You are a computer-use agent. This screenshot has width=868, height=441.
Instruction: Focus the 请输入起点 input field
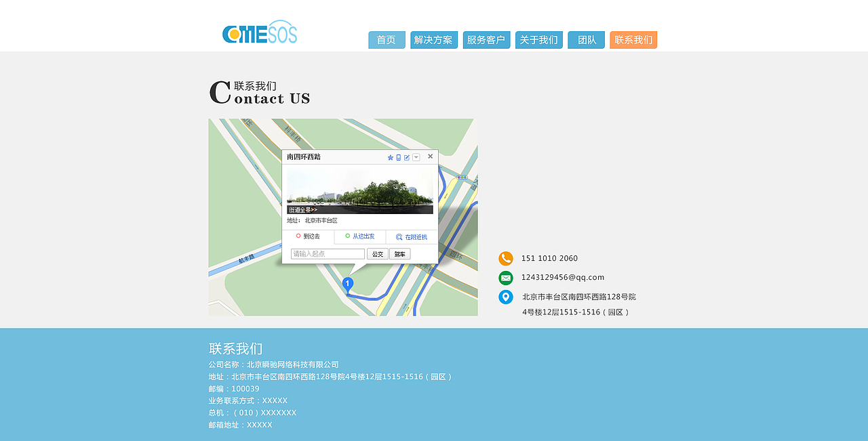[x=328, y=254]
